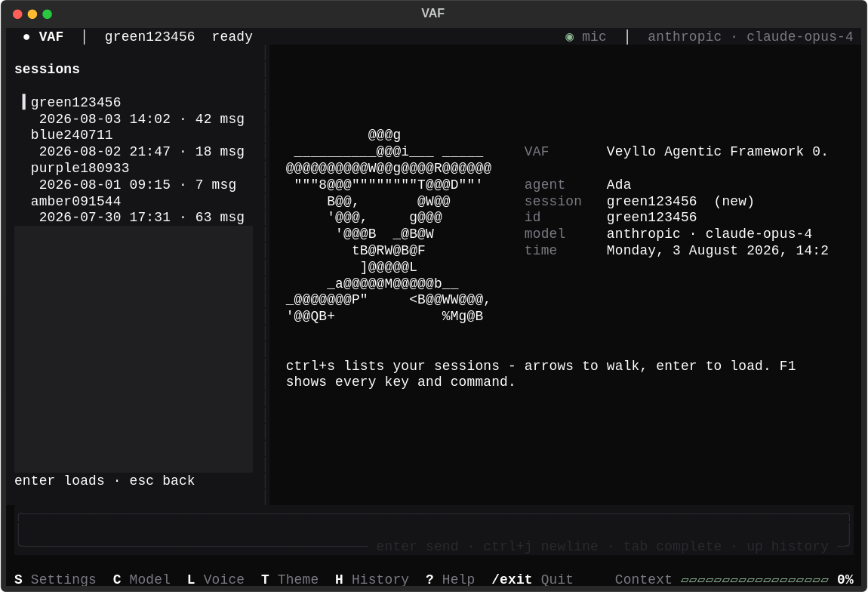Image resolution: width=868 pixels, height=592 pixels.
Task: Click model value 'anthropic · claude-opus-4' in info
Action: coord(709,233)
